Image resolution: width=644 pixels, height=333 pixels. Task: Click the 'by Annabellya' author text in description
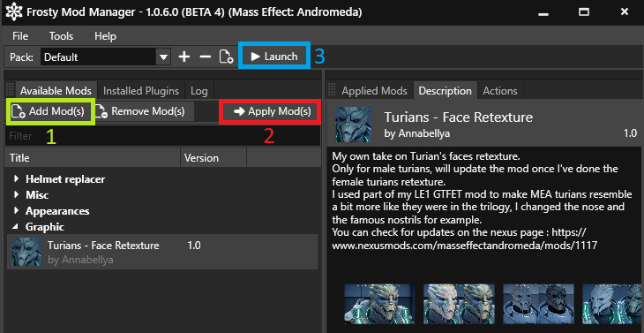point(417,133)
